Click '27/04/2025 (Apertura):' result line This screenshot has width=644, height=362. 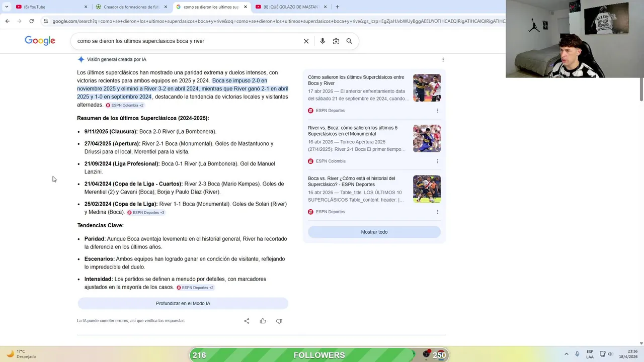pos(179,148)
